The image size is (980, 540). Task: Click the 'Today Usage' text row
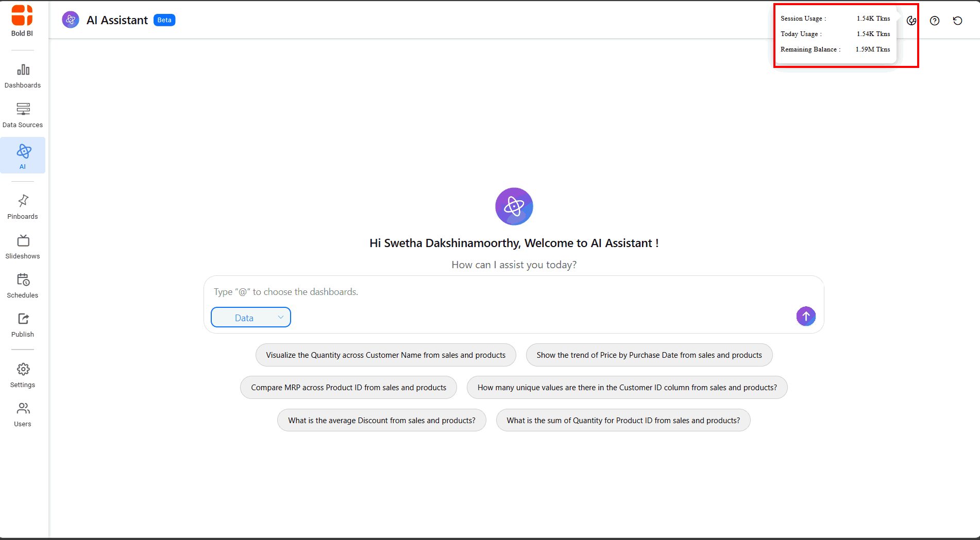click(x=835, y=34)
